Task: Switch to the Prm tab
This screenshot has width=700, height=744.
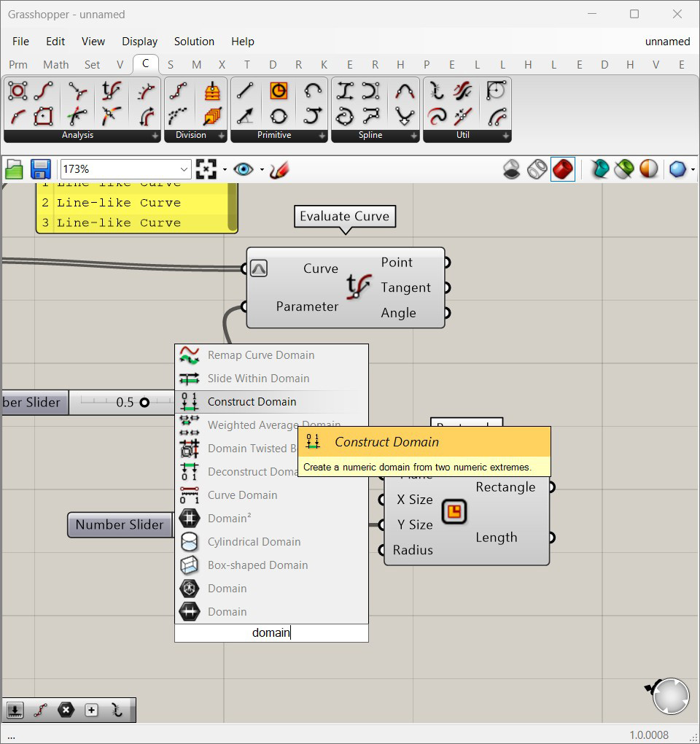Action: point(18,64)
